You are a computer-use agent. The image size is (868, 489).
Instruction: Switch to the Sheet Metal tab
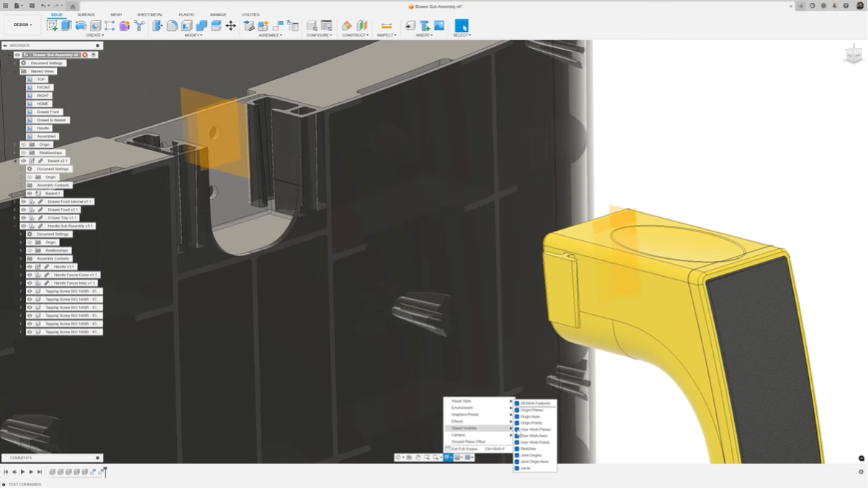(x=150, y=14)
